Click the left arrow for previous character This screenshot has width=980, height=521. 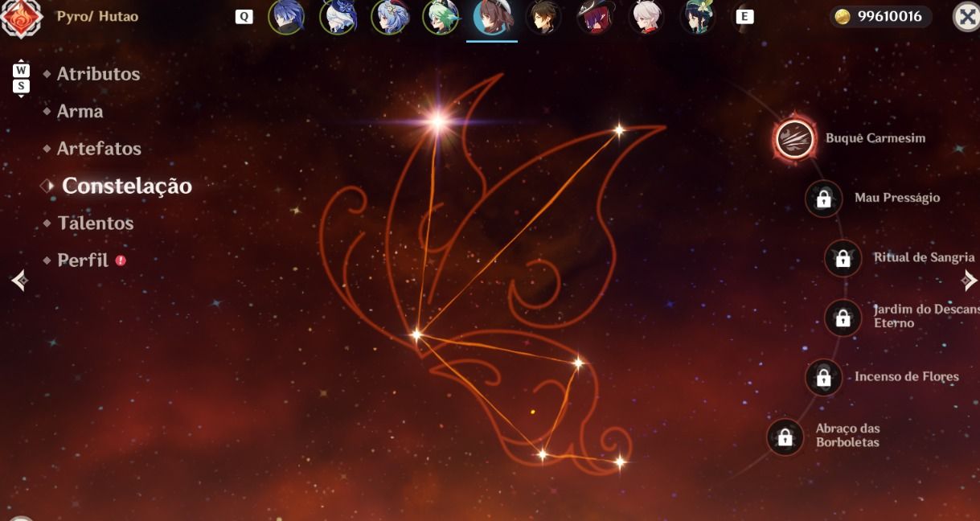point(19,280)
